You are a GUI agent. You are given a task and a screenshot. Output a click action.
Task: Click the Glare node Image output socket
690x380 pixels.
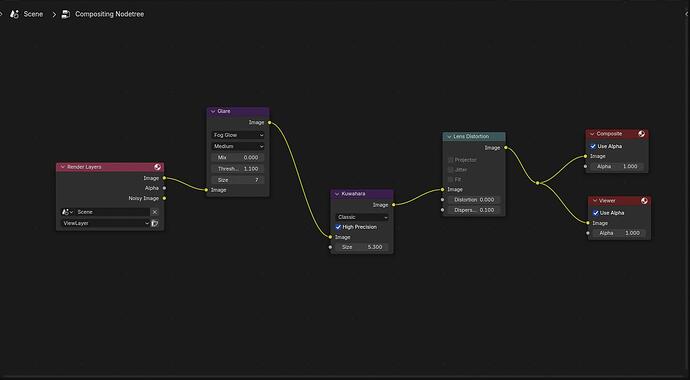pyautogui.click(x=269, y=123)
